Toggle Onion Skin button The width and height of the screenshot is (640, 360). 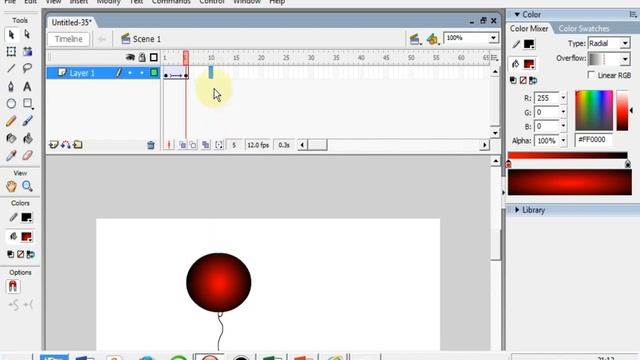click(x=182, y=145)
